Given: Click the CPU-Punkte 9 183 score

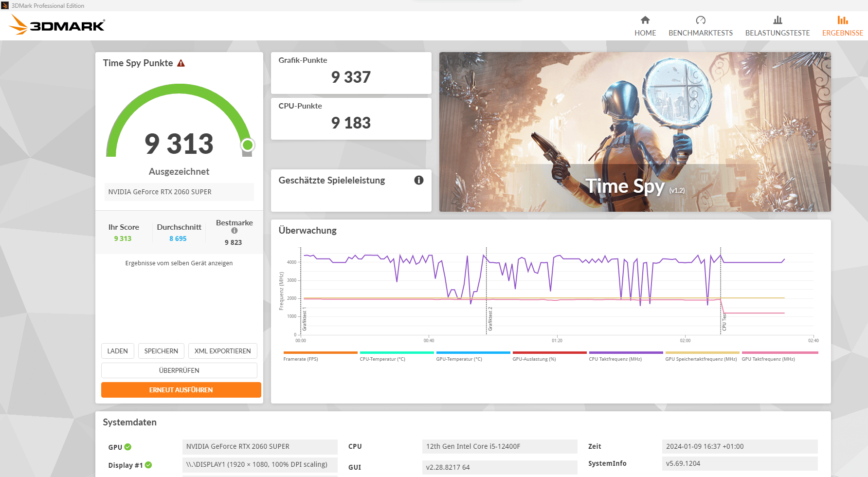Looking at the screenshot, I should (351, 123).
